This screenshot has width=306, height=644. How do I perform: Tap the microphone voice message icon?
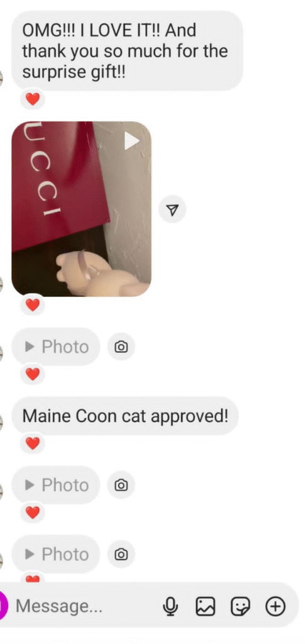pyautogui.click(x=170, y=606)
